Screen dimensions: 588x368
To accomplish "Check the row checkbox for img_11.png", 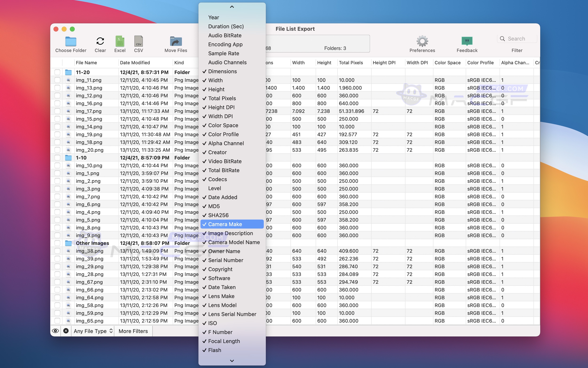I will pyautogui.click(x=57, y=80).
